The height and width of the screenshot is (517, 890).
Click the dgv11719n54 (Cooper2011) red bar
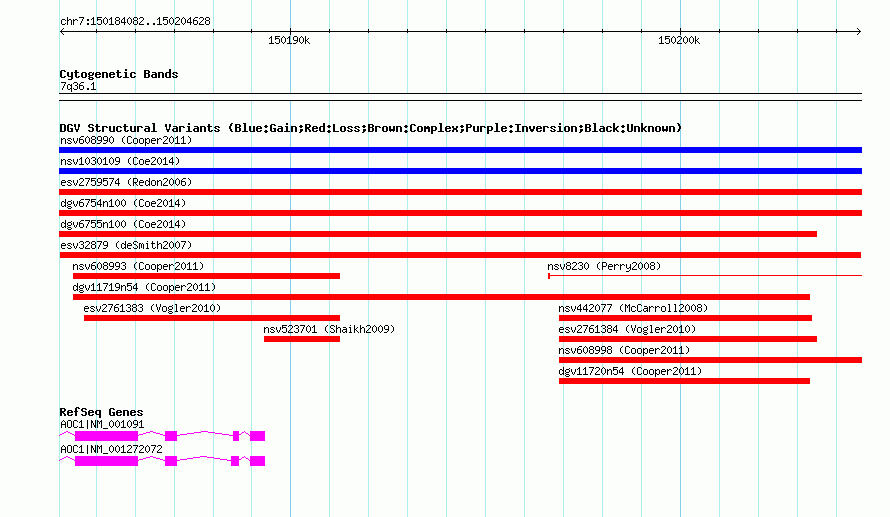(441, 297)
